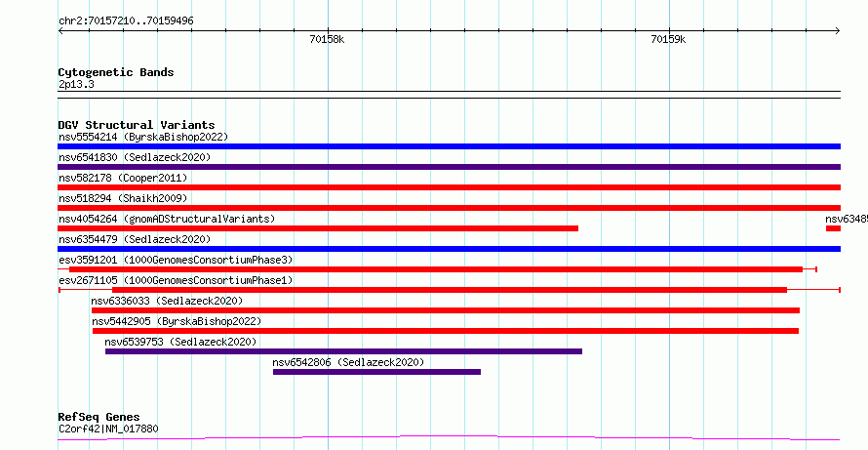Click esv2671105 (1000GenomesConsortiumPhase1) label
This screenshot has height=450, width=868.
176,280
